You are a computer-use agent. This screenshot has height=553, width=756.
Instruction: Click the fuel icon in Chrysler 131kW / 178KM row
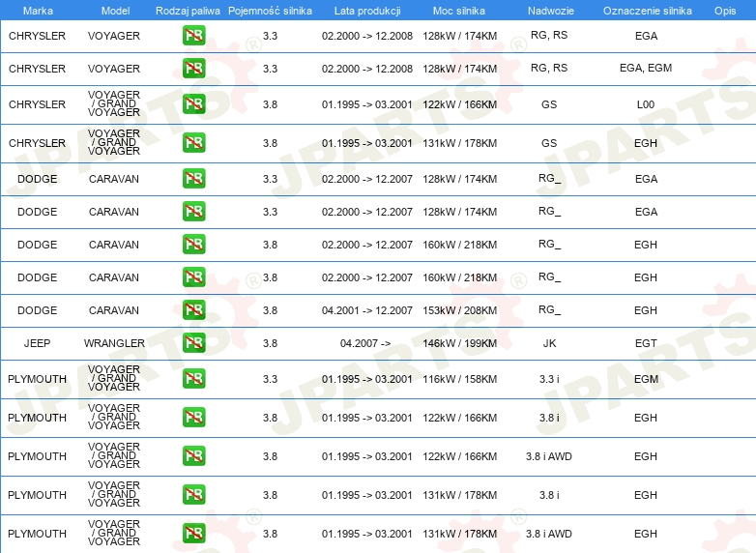(193, 143)
